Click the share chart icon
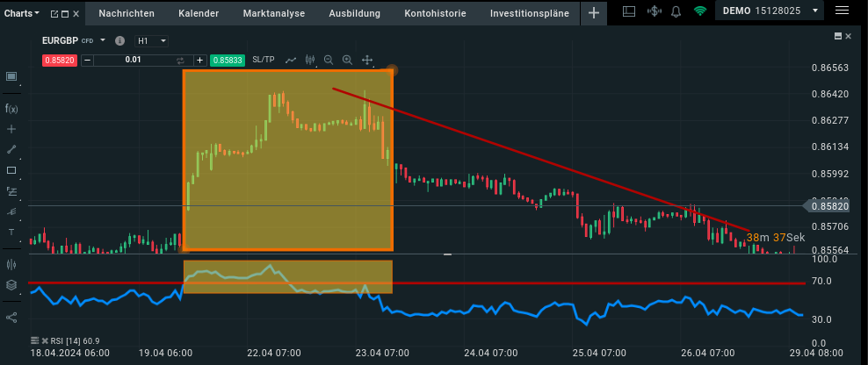This screenshot has width=868, height=365. click(x=11, y=318)
